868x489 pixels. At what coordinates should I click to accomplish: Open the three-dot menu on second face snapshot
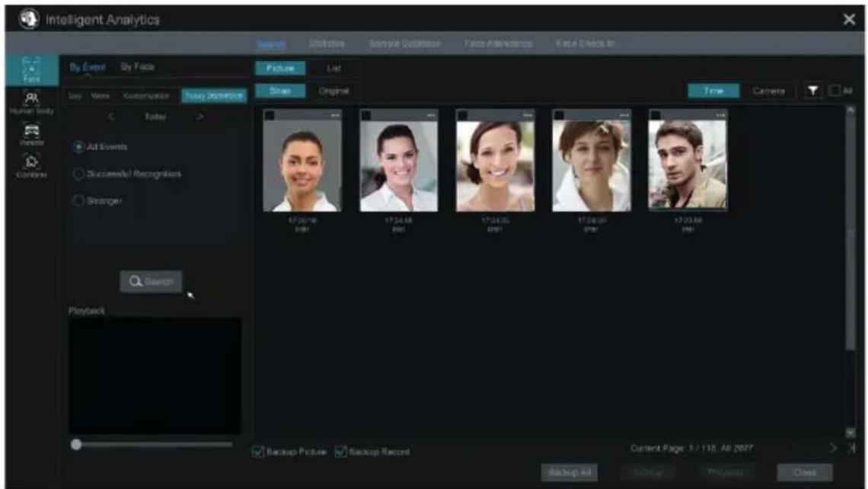click(x=432, y=115)
